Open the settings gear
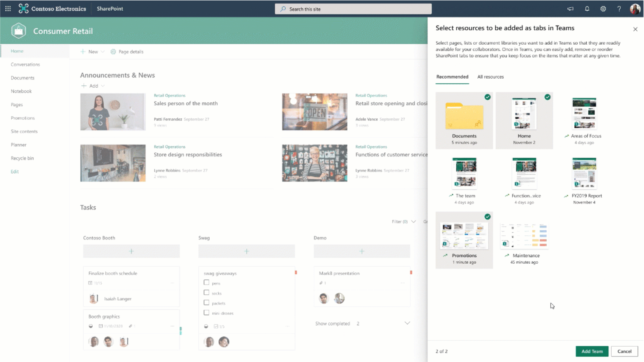Screen dimensions: 644x362 (603, 9)
